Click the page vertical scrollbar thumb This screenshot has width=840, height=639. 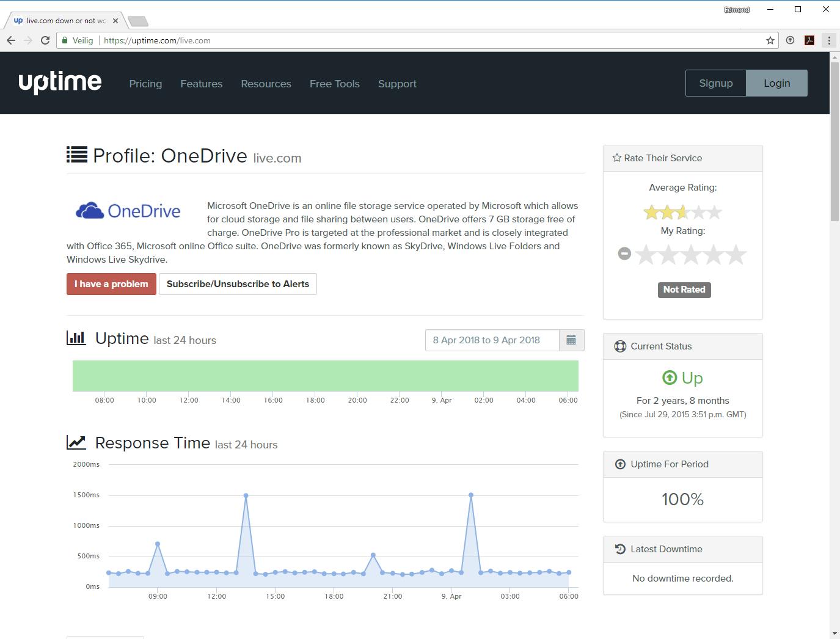[835, 141]
